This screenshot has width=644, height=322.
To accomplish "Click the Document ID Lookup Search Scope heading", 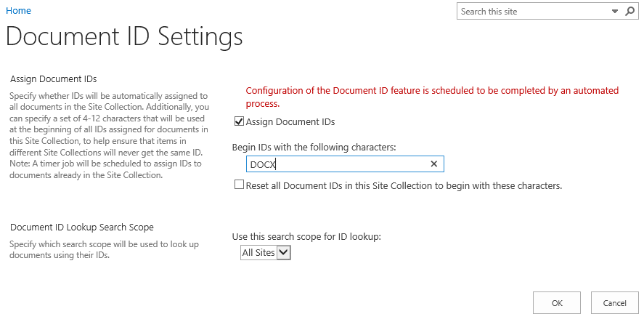I will pyautogui.click(x=82, y=228).
